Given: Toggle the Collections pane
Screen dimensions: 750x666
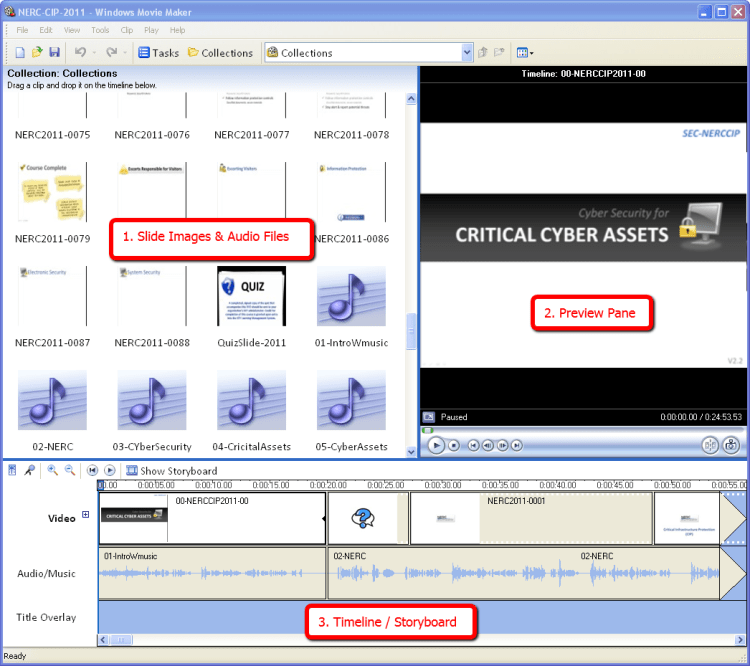Looking at the screenshot, I should tap(220, 53).
